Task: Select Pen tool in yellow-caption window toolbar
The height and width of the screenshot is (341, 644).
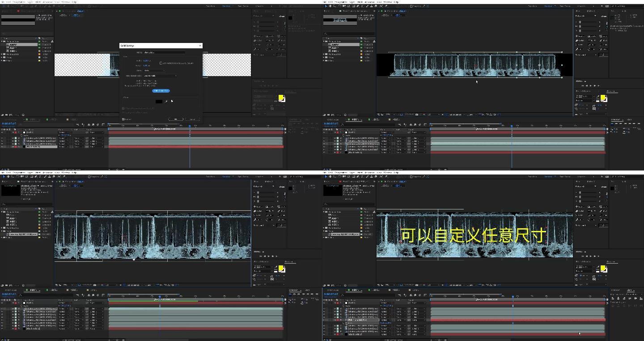Action: point(358,176)
